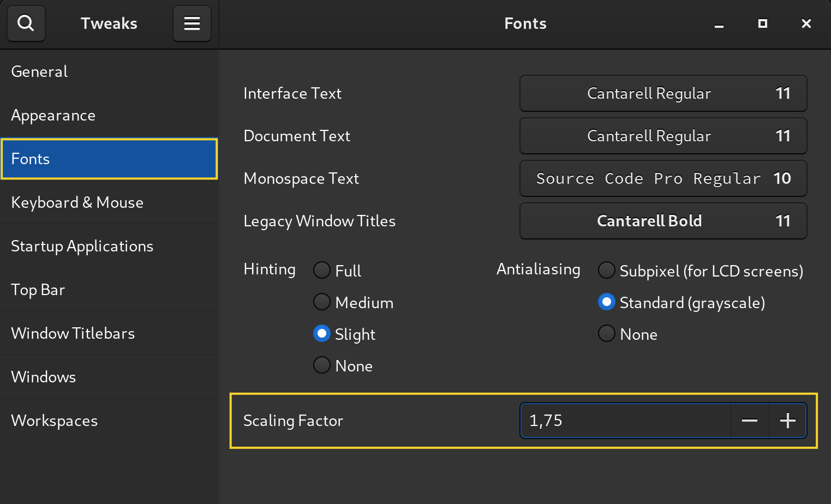Open Keyboard & Mouse settings
Image resolution: width=831 pixels, height=504 pixels.
pyautogui.click(x=77, y=202)
